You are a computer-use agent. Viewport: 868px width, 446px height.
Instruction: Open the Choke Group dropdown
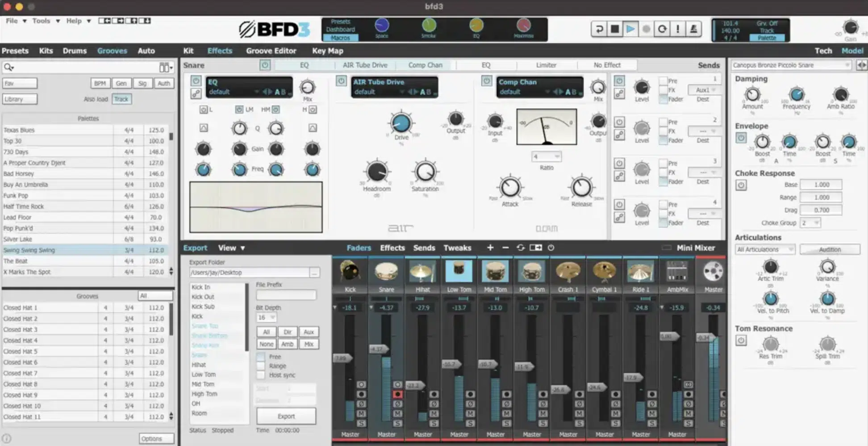click(x=810, y=223)
